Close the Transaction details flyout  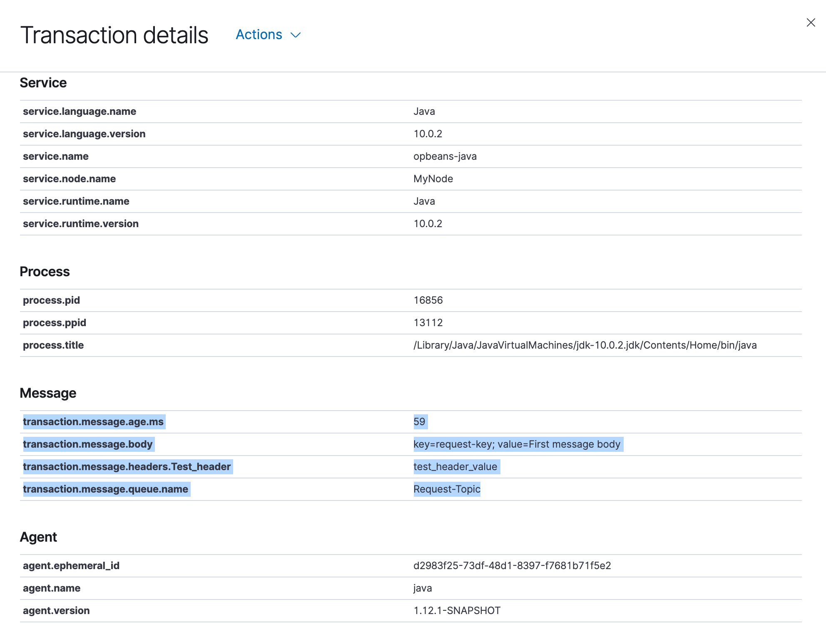(811, 22)
